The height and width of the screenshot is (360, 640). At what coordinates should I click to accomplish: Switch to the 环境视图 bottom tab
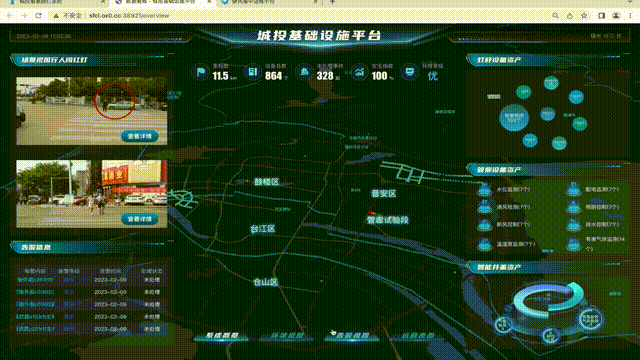click(287, 336)
